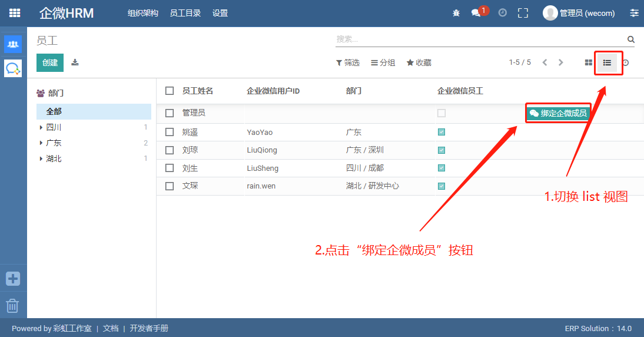644x337 pixels.
Task: Open the employees app in left sidebar
Action: pos(13,44)
